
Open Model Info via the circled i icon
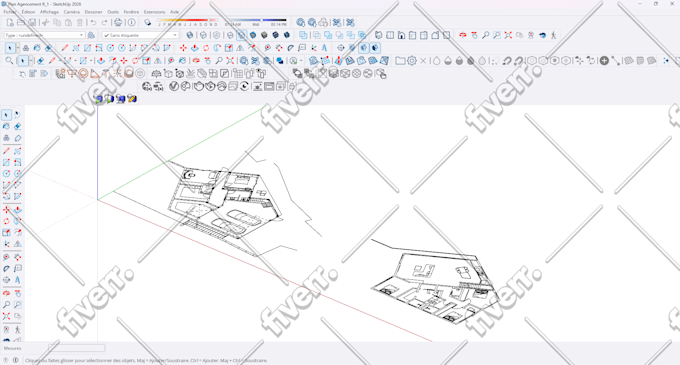coord(132,23)
